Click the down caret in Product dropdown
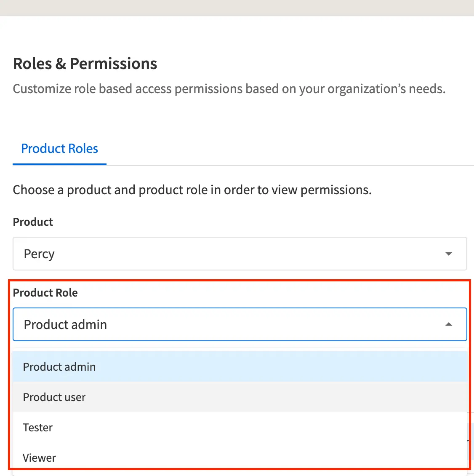 448,254
